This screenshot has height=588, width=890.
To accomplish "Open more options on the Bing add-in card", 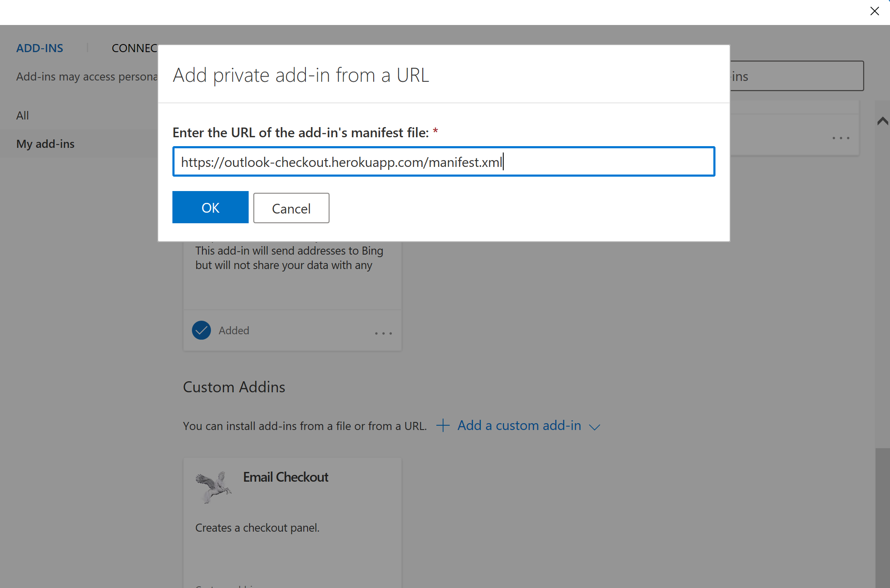I will 383,333.
